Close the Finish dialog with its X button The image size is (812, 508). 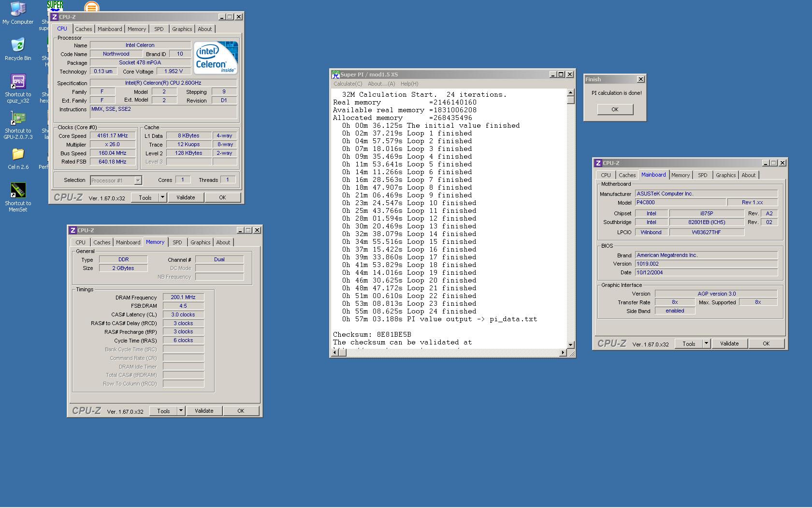pos(641,79)
